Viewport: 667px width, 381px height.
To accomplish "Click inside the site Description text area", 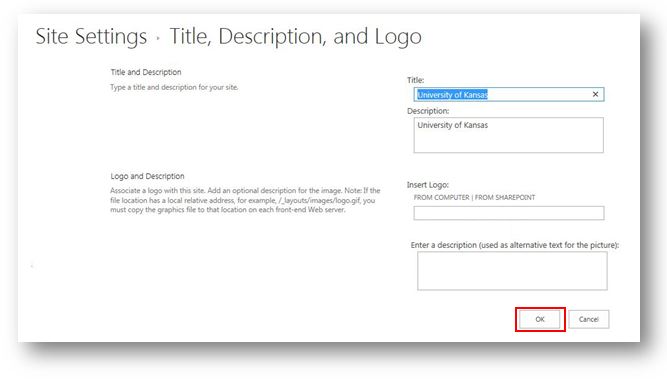I will [x=508, y=135].
